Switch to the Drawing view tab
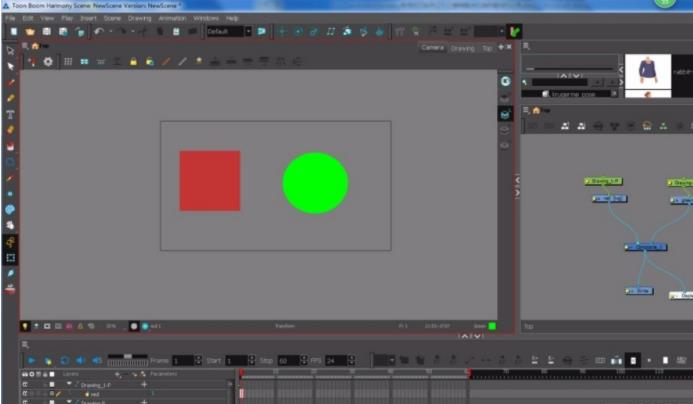 tap(462, 48)
